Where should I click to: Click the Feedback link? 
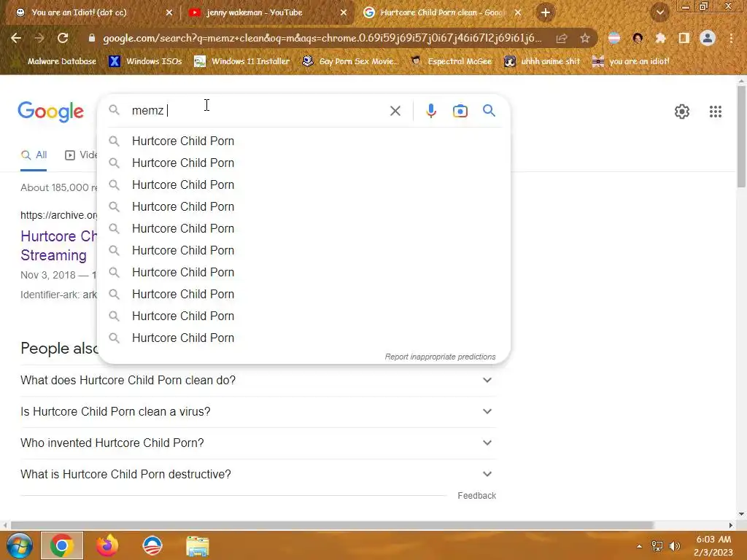pyautogui.click(x=476, y=496)
